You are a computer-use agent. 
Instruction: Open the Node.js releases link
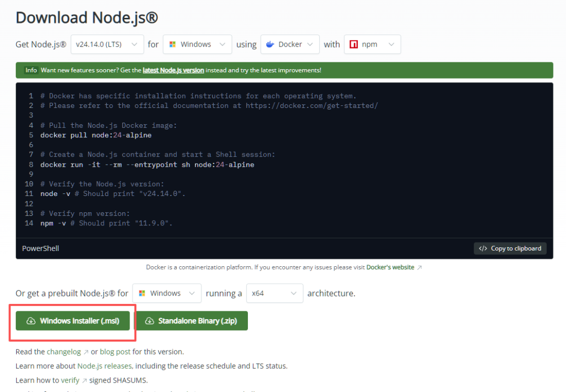pyautogui.click(x=105, y=366)
